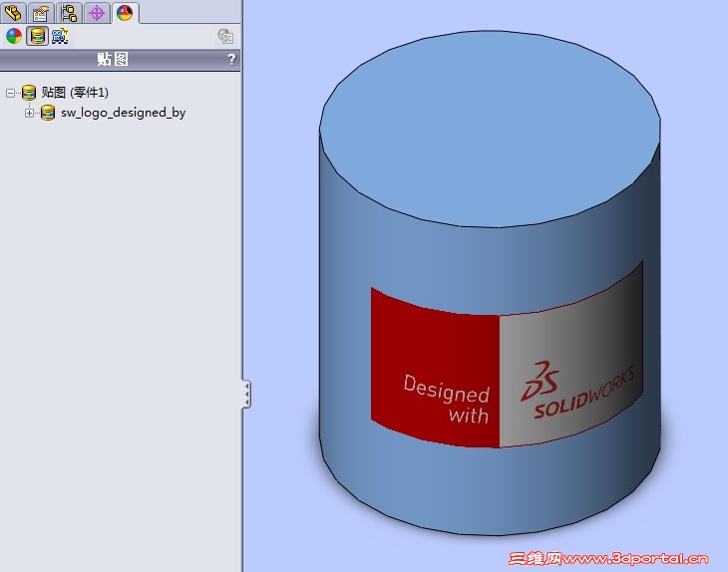Collapse the 贴图 (零件1) tree node

(x=10, y=94)
